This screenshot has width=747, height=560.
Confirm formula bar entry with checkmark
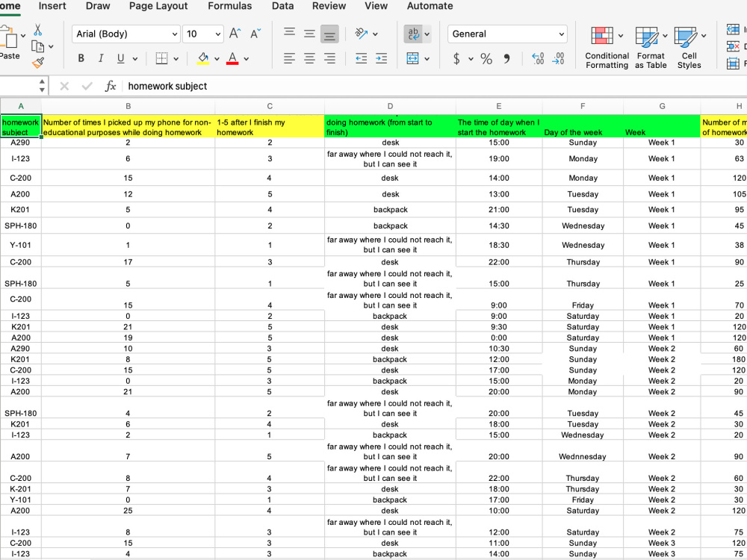pyautogui.click(x=87, y=86)
